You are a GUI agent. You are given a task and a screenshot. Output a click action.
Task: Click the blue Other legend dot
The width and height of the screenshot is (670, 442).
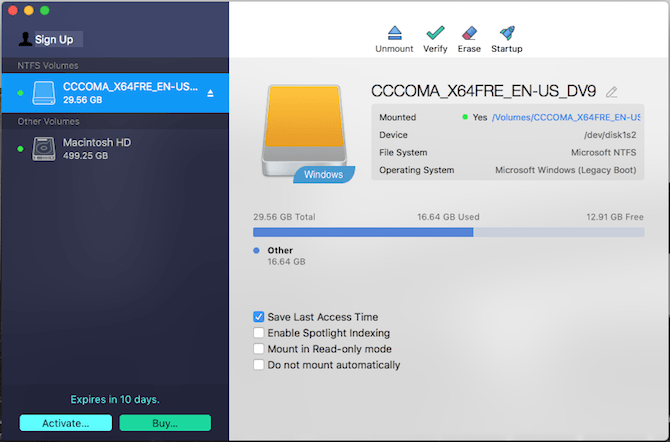tap(257, 250)
